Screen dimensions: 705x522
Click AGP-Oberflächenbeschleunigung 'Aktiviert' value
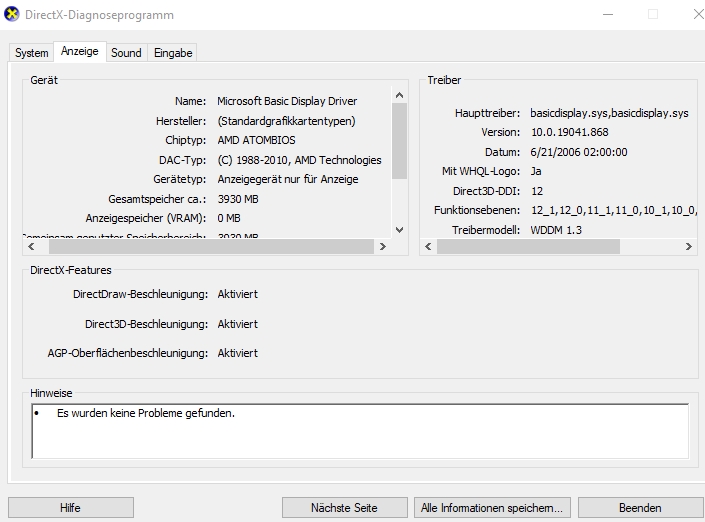pos(238,353)
